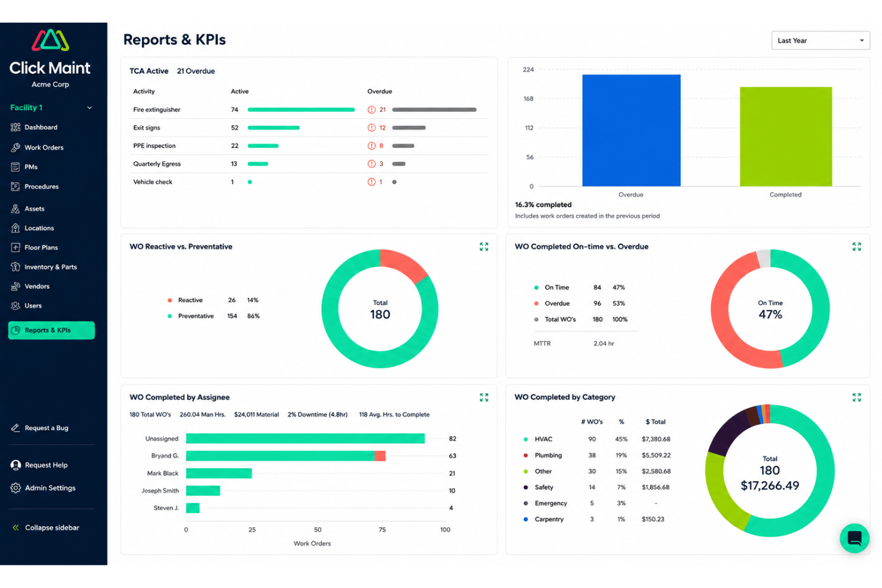Click the Quarterly Egress overdue alert icon
The width and height of the screenshot is (882, 588).
371,164
